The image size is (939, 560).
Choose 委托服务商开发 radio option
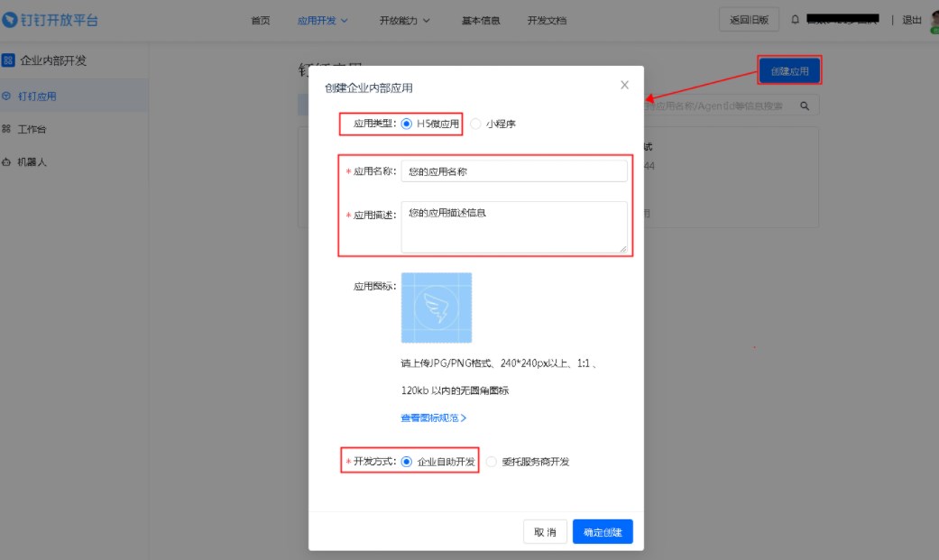pyautogui.click(x=492, y=462)
